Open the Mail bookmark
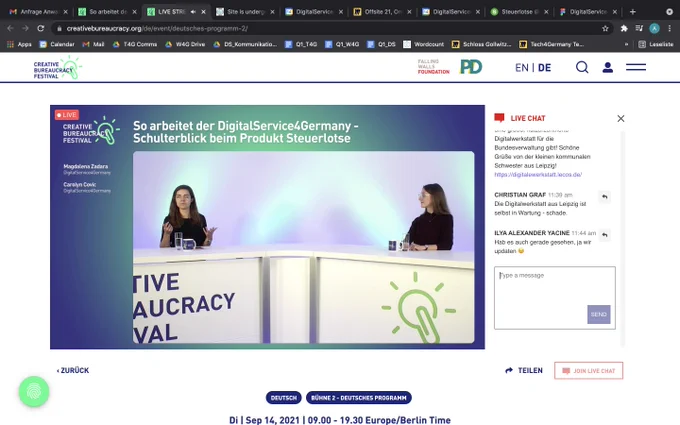680x425 pixels. [94, 44]
